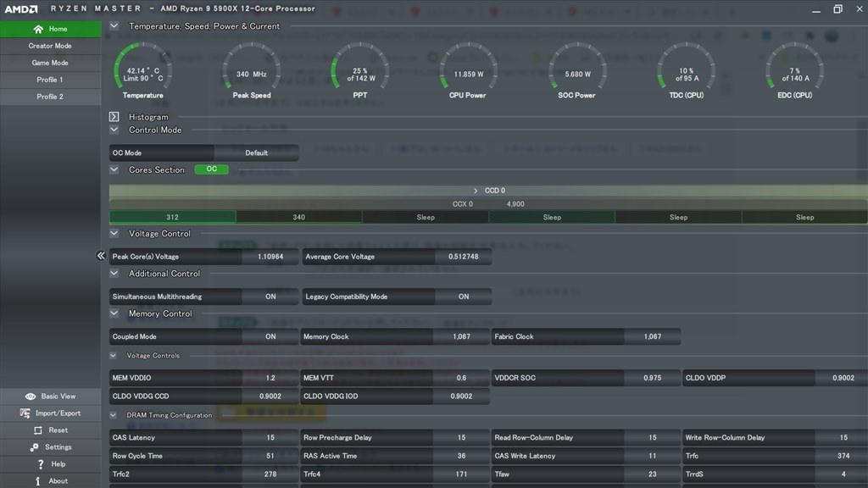This screenshot has height=488, width=868.
Task: Click the green OC button
Action: tap(211, 169)
